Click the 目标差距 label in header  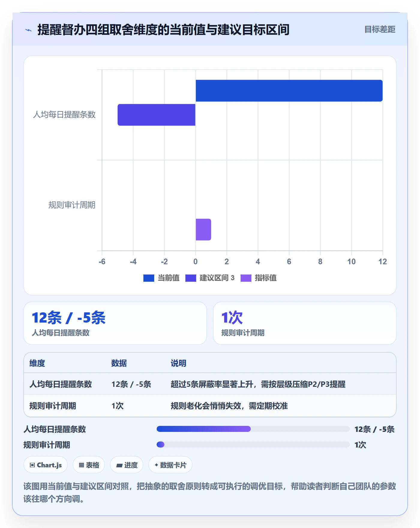click(380, 29)
